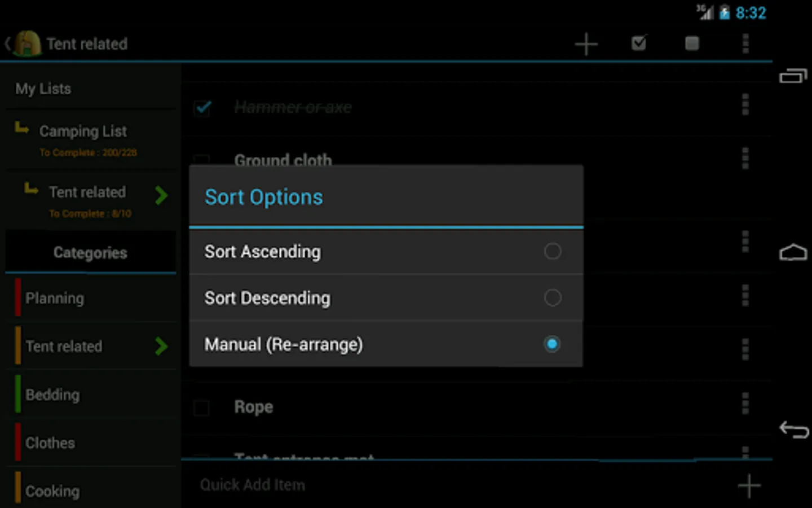Open options menu for Hammer or axe item
The width and height of the screenshot is (812, 508).
[745, 105]
